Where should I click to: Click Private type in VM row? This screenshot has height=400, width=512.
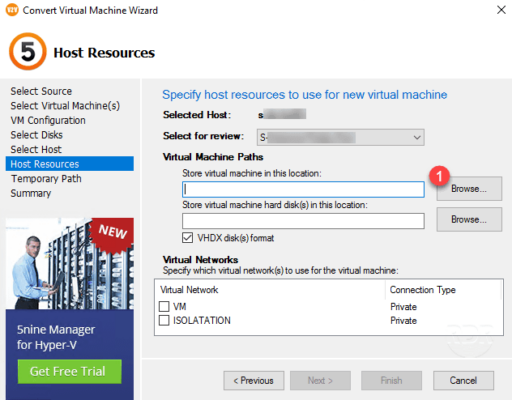tap(403, 307)
